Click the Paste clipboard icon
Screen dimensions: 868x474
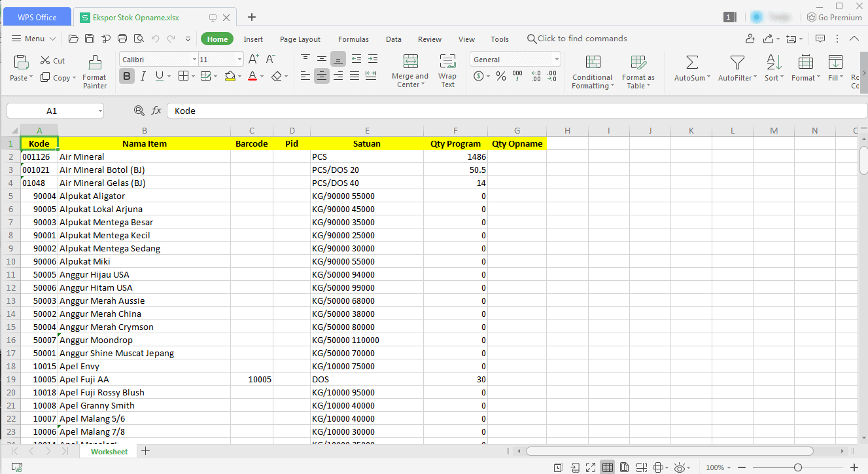(x=22, y=62)
